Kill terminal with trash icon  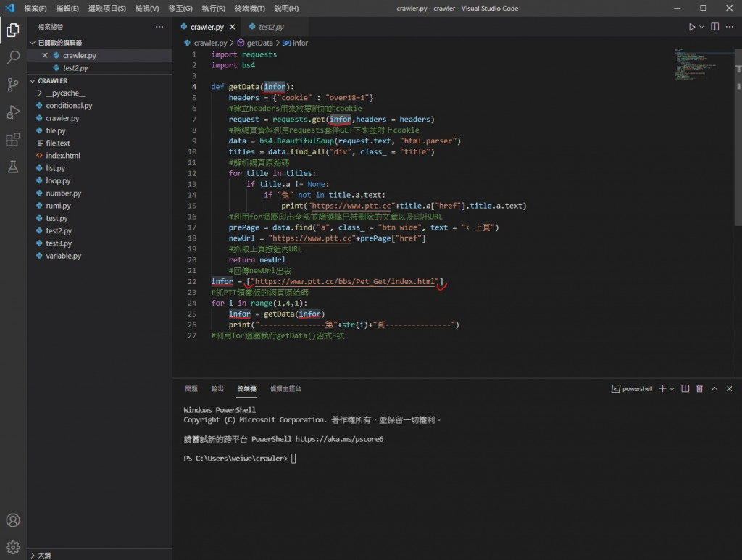coord(699,389)
